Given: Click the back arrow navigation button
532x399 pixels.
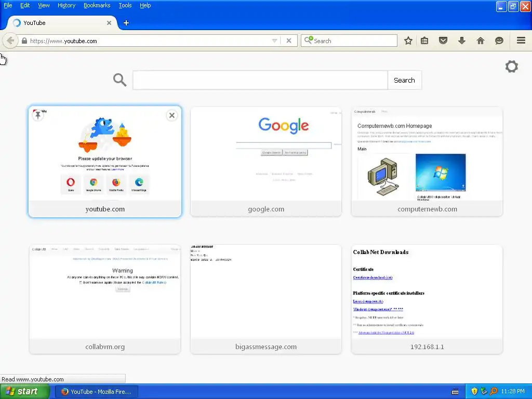Looking at the screenshot, I should point(10,41).
